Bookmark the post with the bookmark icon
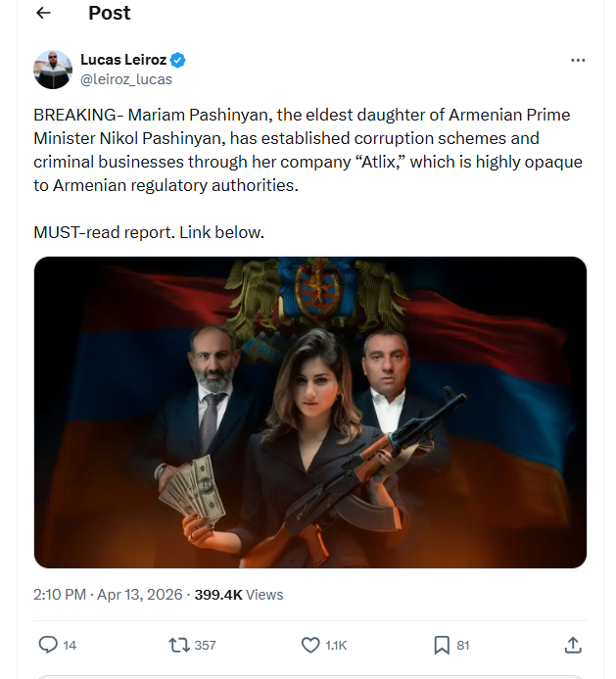Image resolution: width=616 pixels, height=679 pixels. click(x=442, y=645)
